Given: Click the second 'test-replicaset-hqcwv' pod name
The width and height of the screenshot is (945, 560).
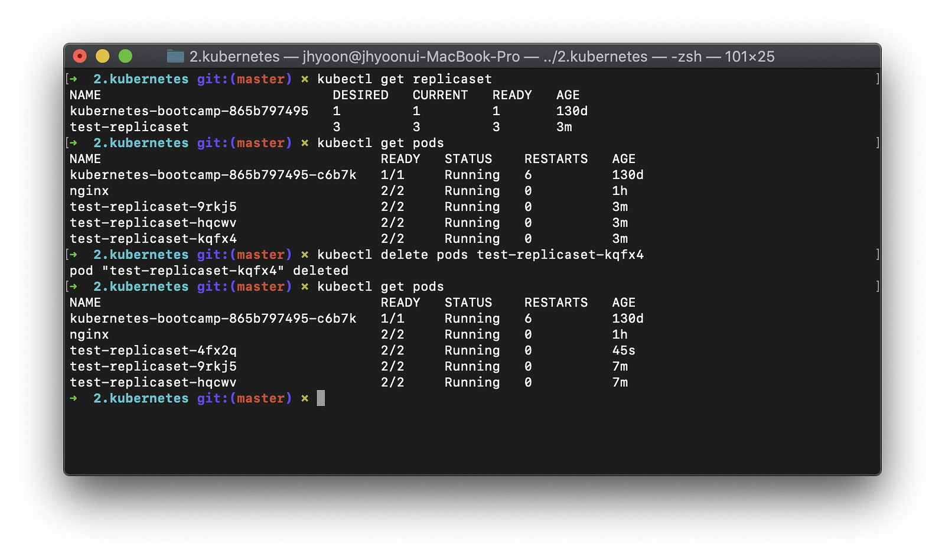Looking at the screenshot, I should [153, 382].
